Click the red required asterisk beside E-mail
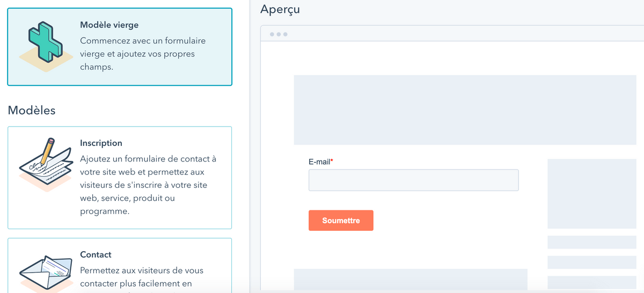Viewport: 644px width, 293px height. (x=332, y=161)
